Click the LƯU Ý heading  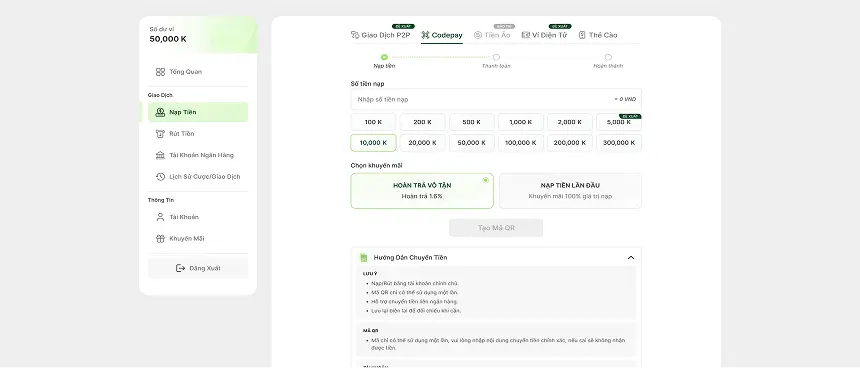tap(370, 273)
